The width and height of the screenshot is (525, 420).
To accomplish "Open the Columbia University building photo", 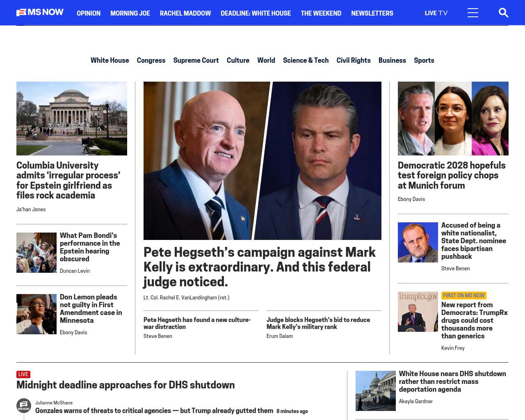I will coord(72,119).
